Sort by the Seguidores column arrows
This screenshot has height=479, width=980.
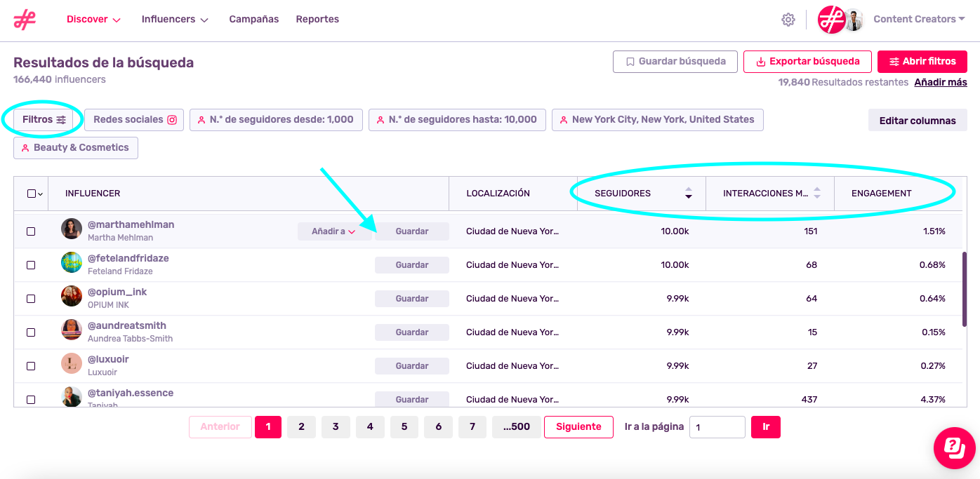click(688, 193)
